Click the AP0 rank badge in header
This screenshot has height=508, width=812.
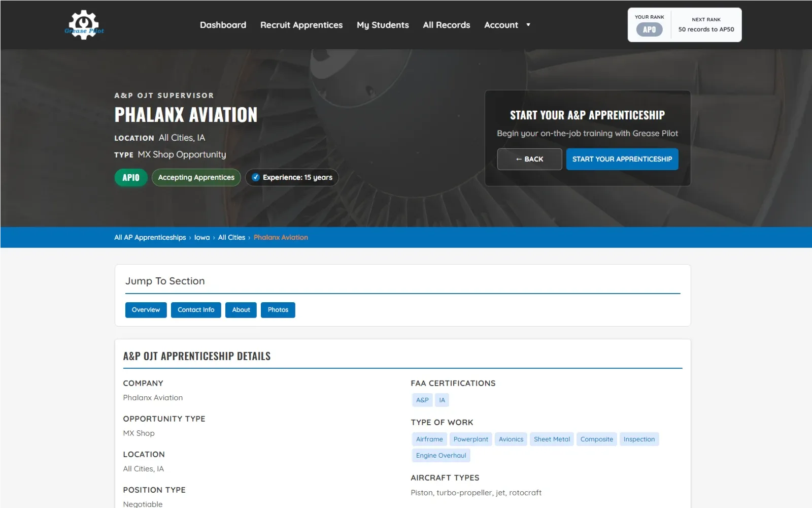649,29
